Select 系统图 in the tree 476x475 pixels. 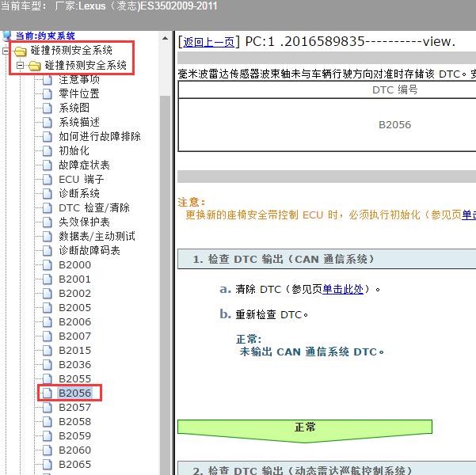pyautogui.click(x=74, y=108)
